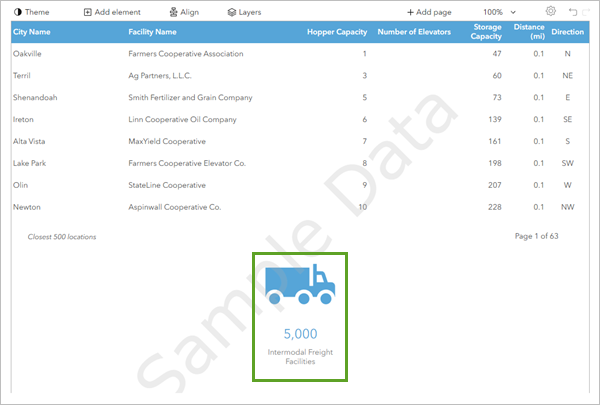Click the Add element button
Screen dimensions: 600x405
112,12
